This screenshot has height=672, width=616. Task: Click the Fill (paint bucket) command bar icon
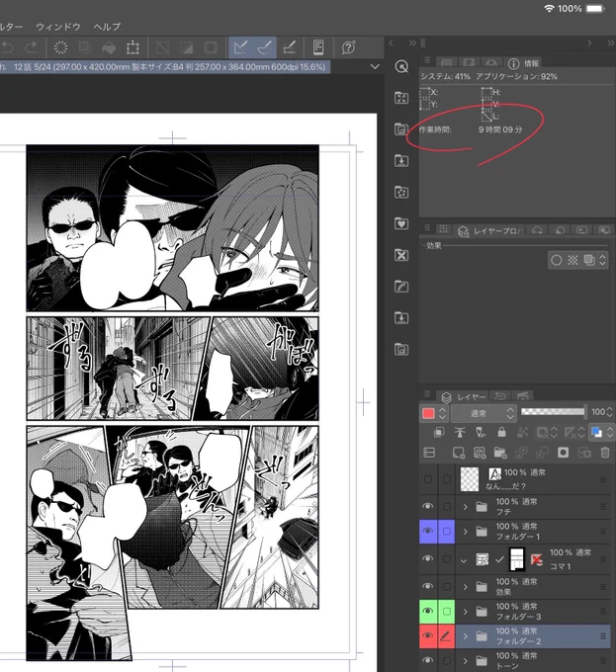point(109,47)
